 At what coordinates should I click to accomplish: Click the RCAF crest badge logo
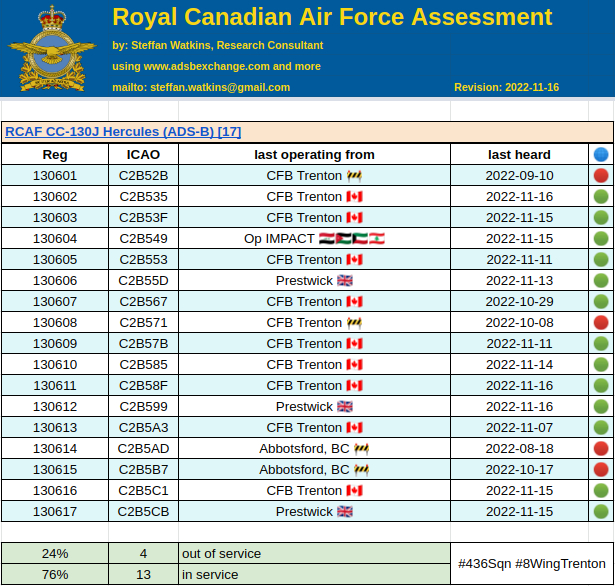coord(52,49)
